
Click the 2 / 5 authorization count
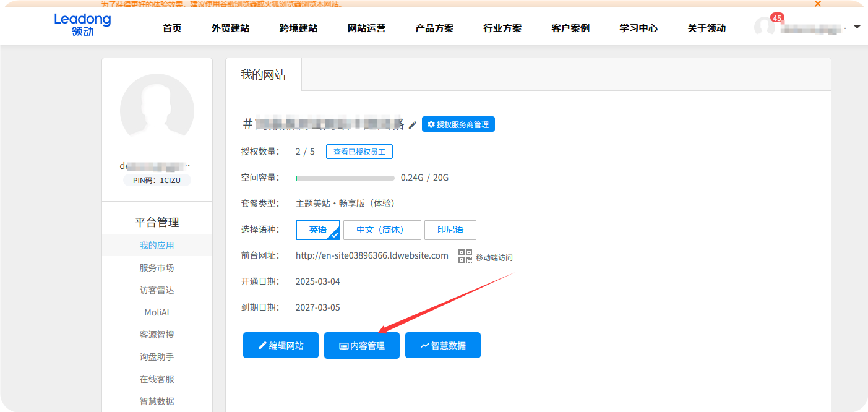pos(305,152)
